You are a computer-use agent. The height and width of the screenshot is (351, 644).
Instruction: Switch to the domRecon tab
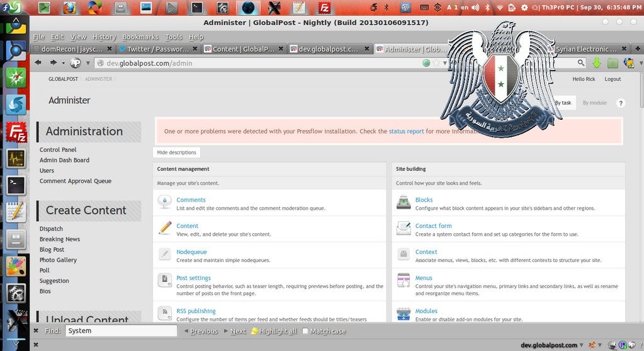click(72, 49)
